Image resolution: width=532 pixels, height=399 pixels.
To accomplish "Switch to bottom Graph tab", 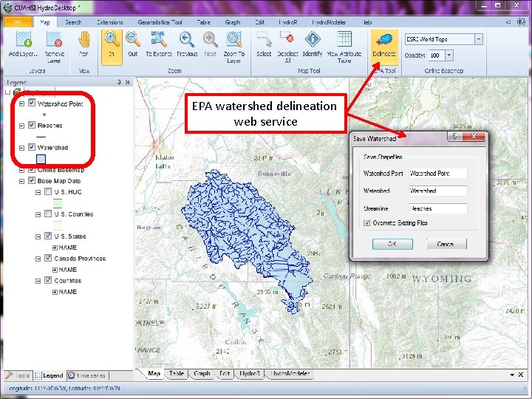I will (x=202, y=373).
